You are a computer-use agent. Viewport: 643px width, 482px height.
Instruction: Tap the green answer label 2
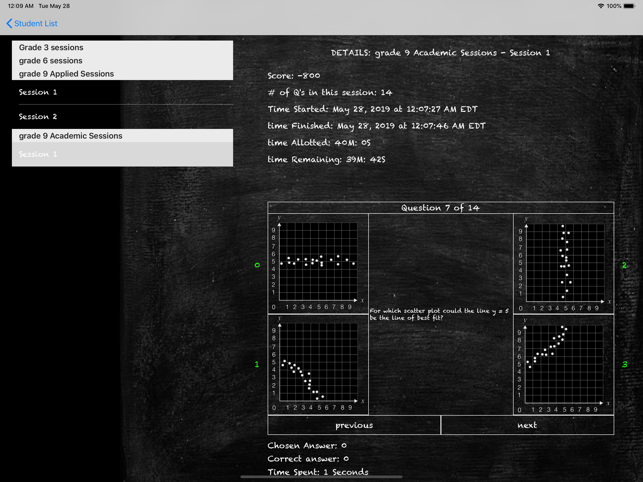tap(624, 265)
